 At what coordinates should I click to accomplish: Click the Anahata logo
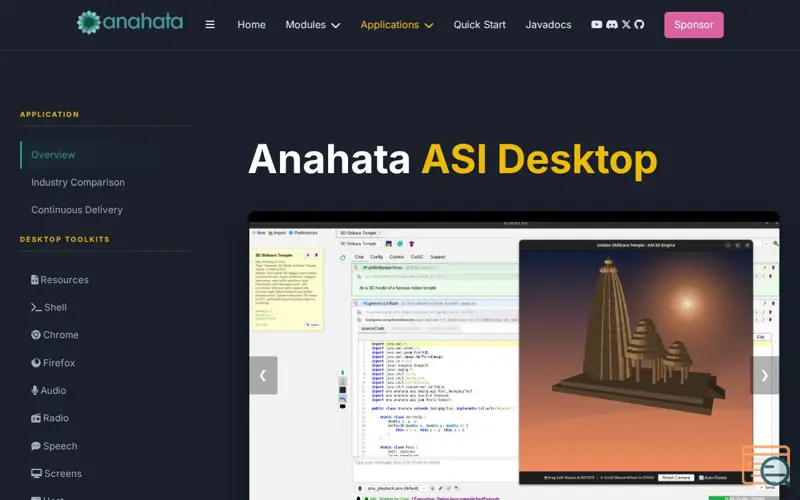pos(130,22)
